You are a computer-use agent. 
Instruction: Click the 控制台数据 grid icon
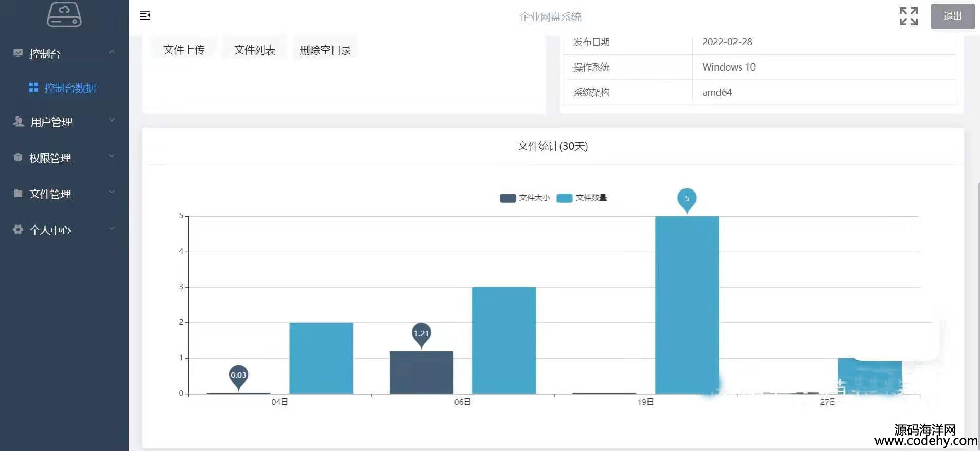coord(33,88)
